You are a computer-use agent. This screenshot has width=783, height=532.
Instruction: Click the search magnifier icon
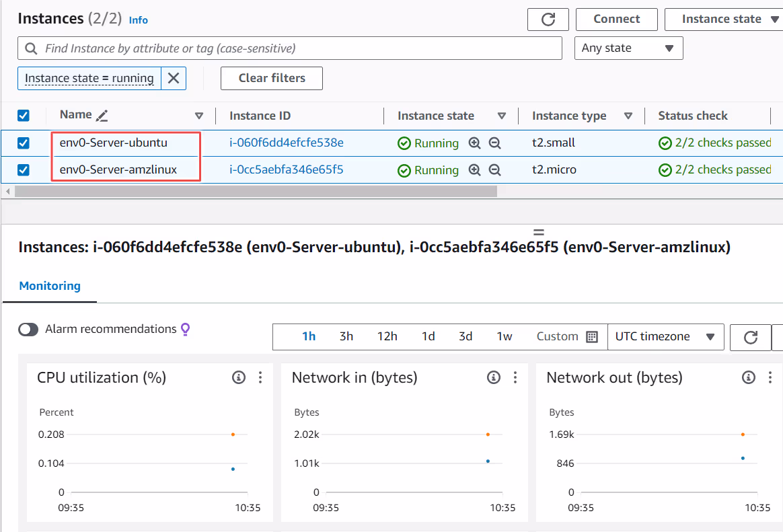31,48
